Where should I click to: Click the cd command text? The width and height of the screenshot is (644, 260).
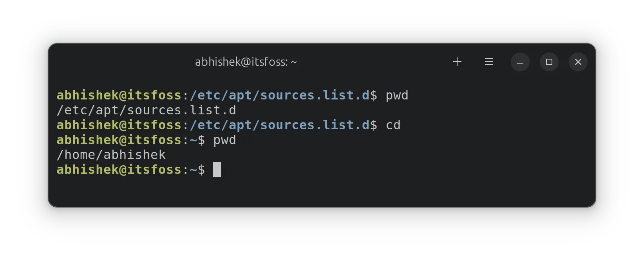click(x=393, y=125)
